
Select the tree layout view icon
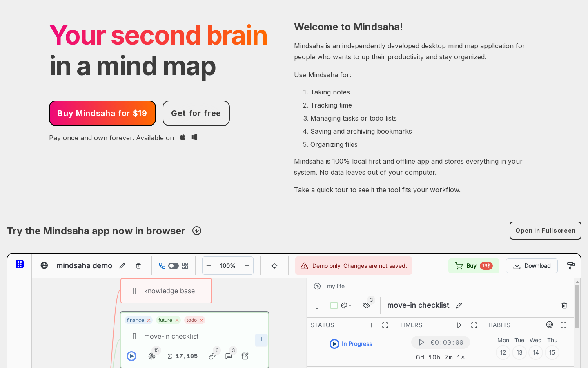click(x=162, y=266)
